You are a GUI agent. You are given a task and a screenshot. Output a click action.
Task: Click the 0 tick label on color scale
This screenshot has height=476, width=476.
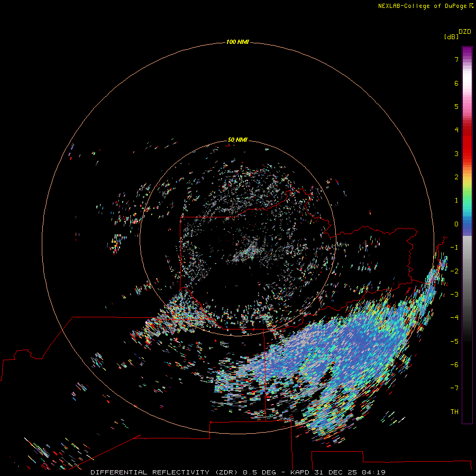456,224
